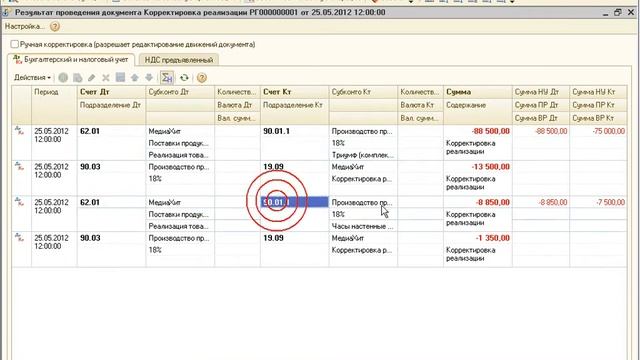Click the Дт/Кт icon of the -8 850,00 row
Screen dimensions: 640x360
point(19,202)
